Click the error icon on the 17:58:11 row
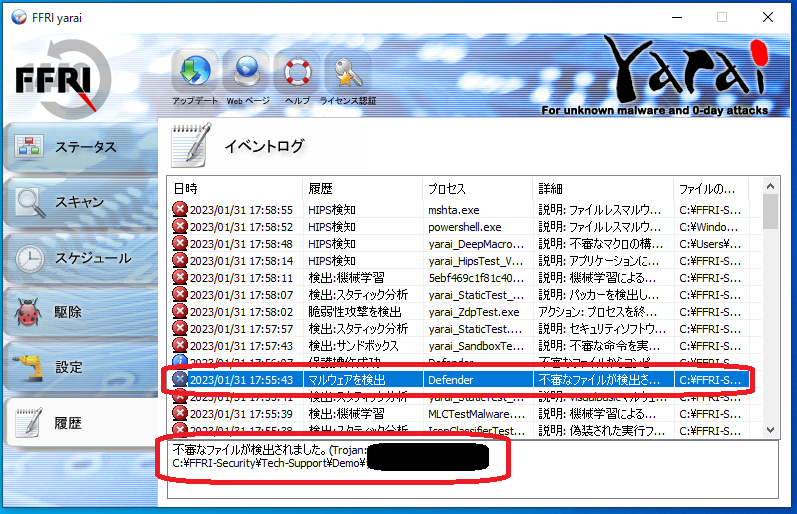The height and width of the screenshot is (514, 797). tap(179, 277)
